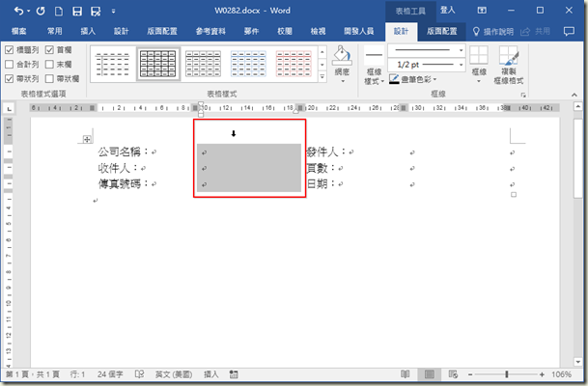Apply the blue table style thumbnail
Viewport: 588px width, 386px height.
[248, 64]
